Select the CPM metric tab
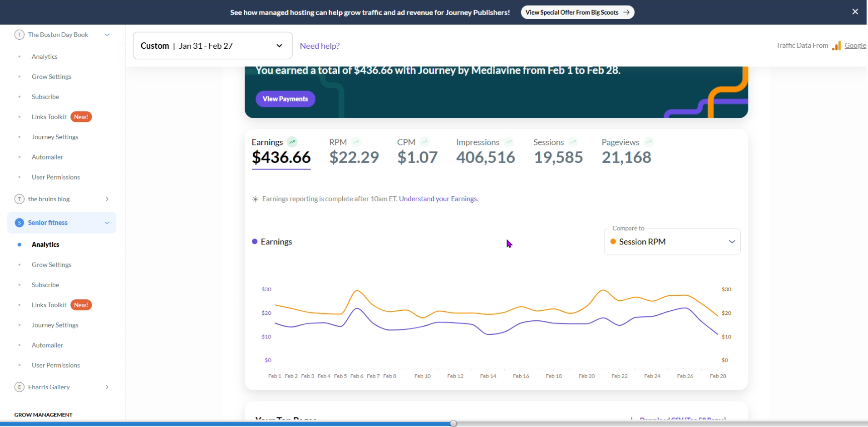 click(417, 152)
